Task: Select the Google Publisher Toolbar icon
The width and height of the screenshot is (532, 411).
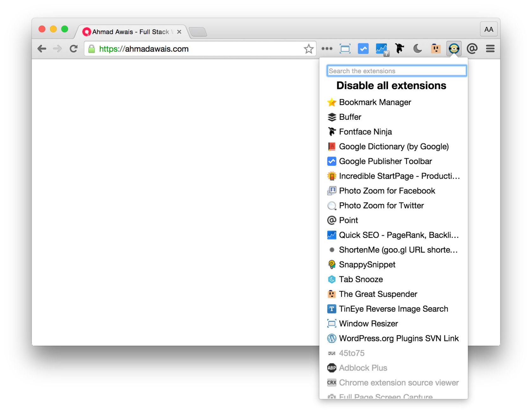Action: (x=363, y=48)
